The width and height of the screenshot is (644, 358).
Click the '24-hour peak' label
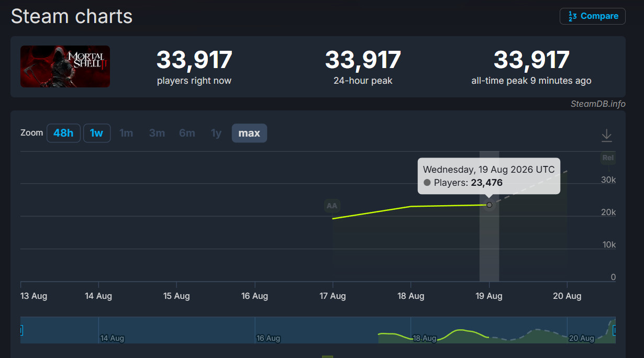[363, 81]
